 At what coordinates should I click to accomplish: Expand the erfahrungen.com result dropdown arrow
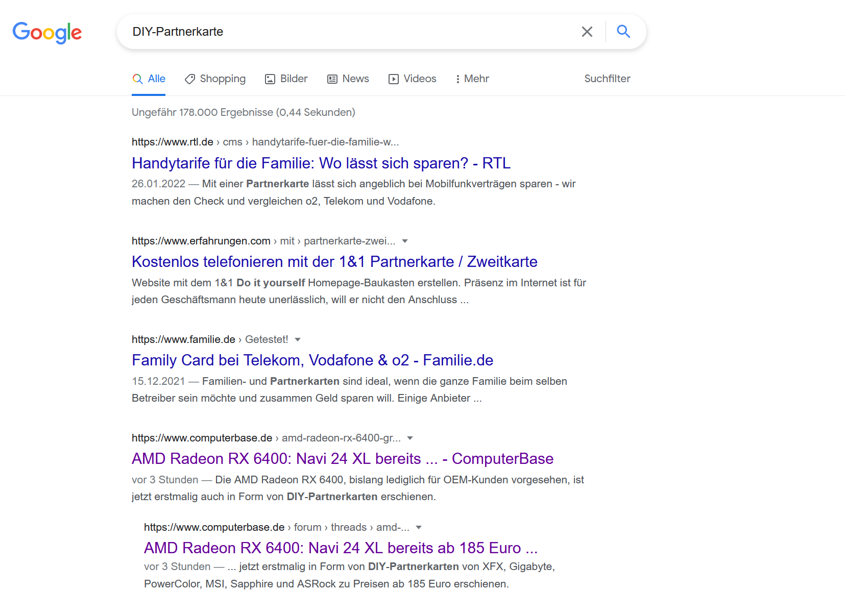pos(405,241)
